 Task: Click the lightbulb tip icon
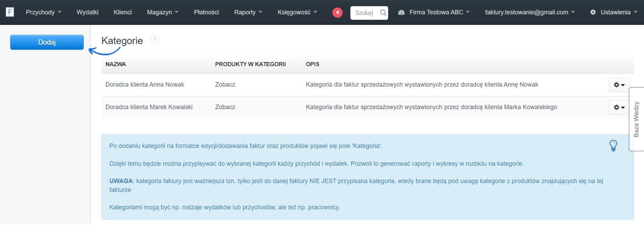(x=613, y=146)
